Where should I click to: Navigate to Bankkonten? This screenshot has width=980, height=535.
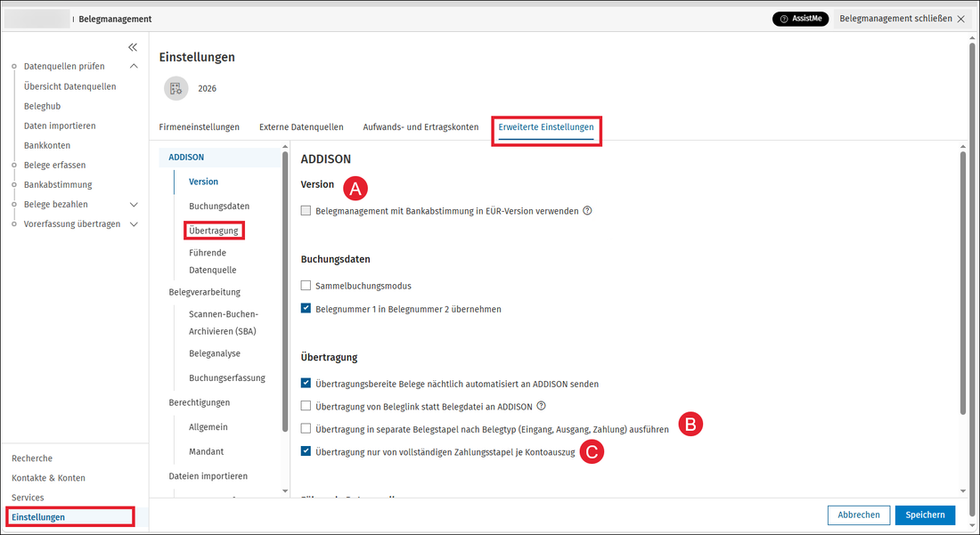(x=47, y=145)
